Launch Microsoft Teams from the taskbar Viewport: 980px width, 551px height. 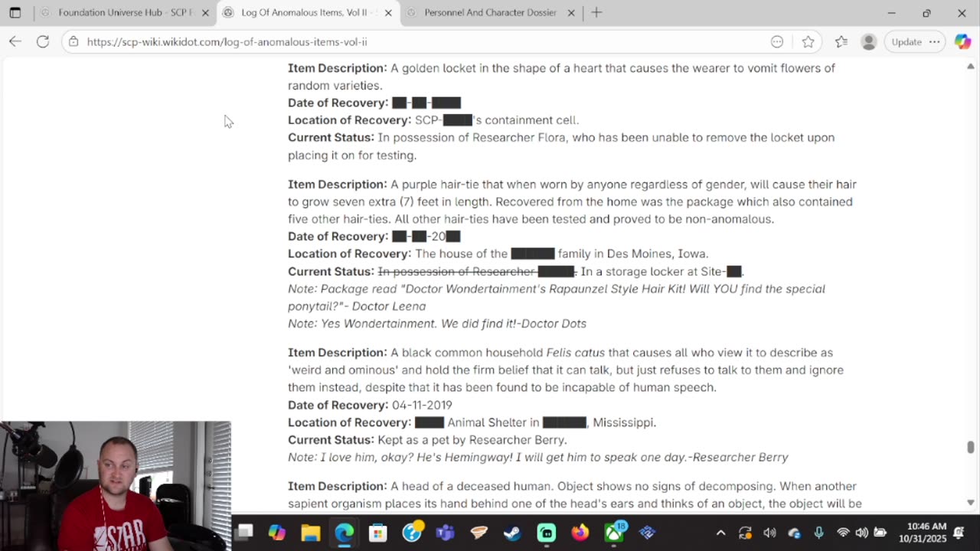tap(445, 532)
